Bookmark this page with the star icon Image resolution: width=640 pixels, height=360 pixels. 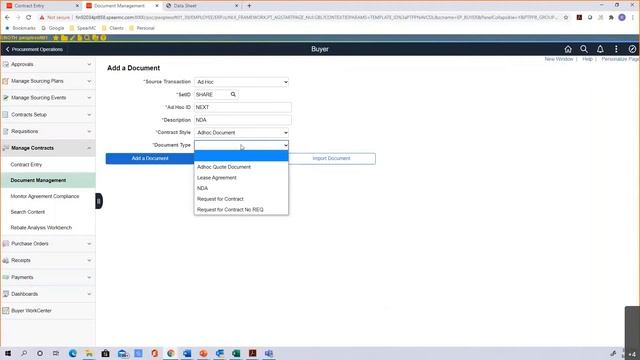coord(566,18)
